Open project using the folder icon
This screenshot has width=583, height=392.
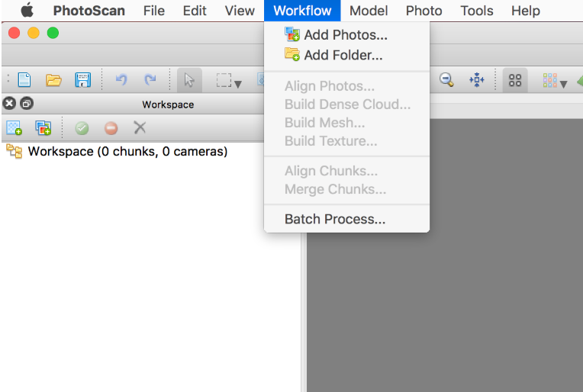[53, 80]
